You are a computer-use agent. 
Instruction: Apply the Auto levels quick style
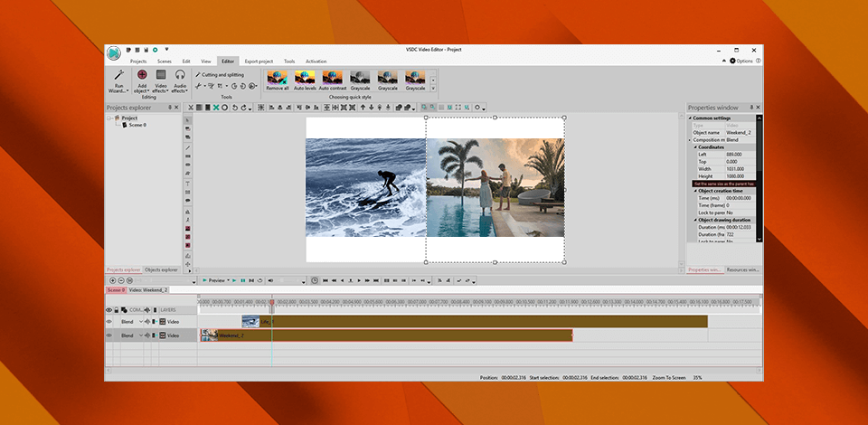pos(306,78)
